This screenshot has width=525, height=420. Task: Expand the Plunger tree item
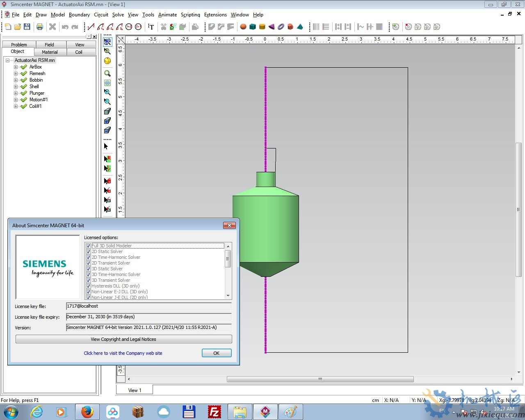pos(15,93)
